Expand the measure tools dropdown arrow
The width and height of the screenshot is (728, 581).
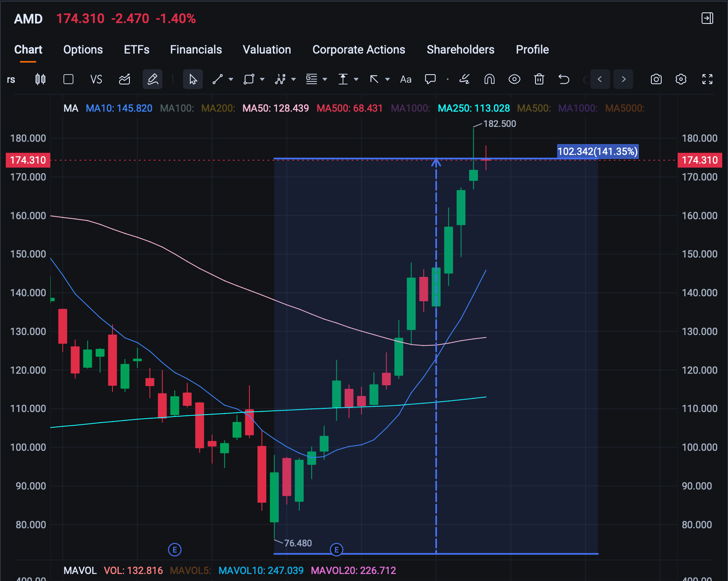[356, 79]
